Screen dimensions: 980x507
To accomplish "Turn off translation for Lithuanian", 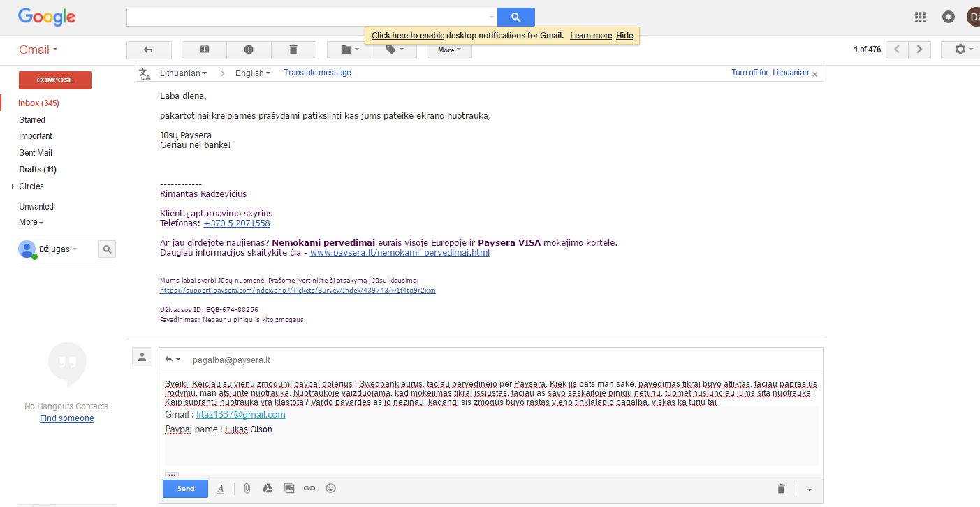I will [770, 73].
